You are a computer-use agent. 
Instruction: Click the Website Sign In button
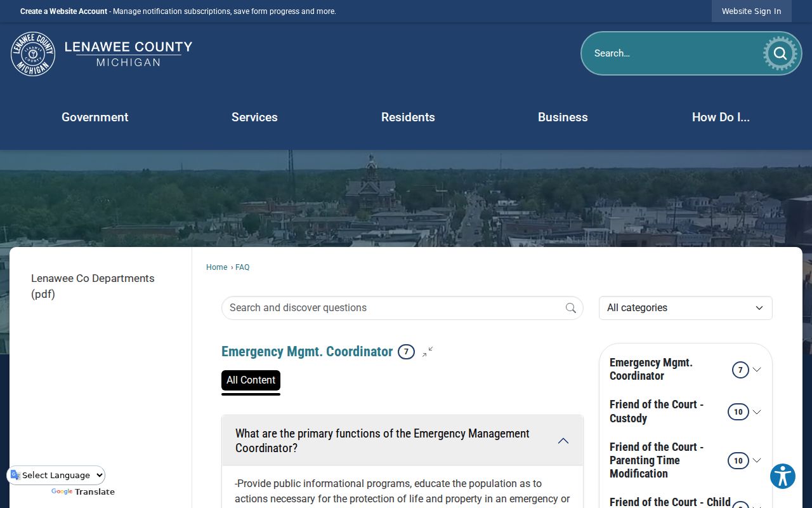751,11
